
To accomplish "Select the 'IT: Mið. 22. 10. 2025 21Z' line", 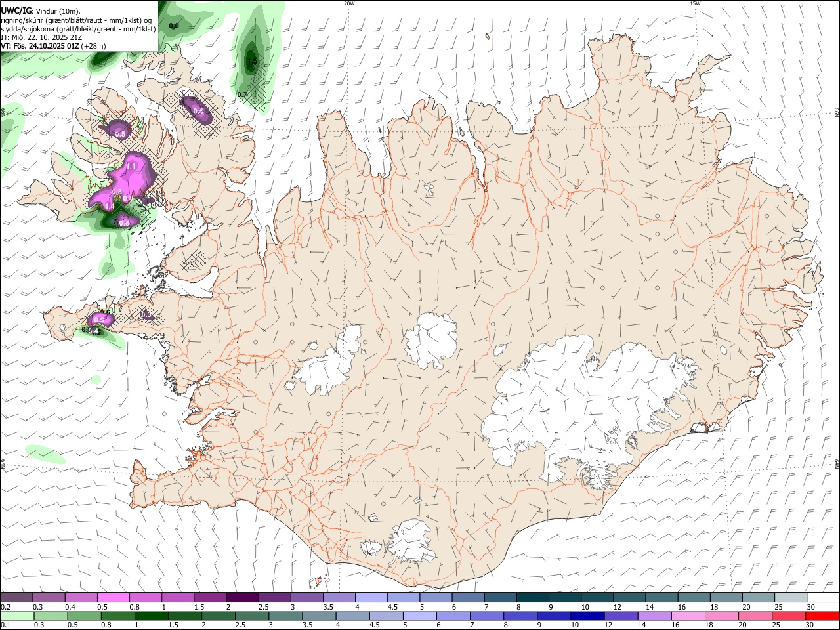I will 41,37.
